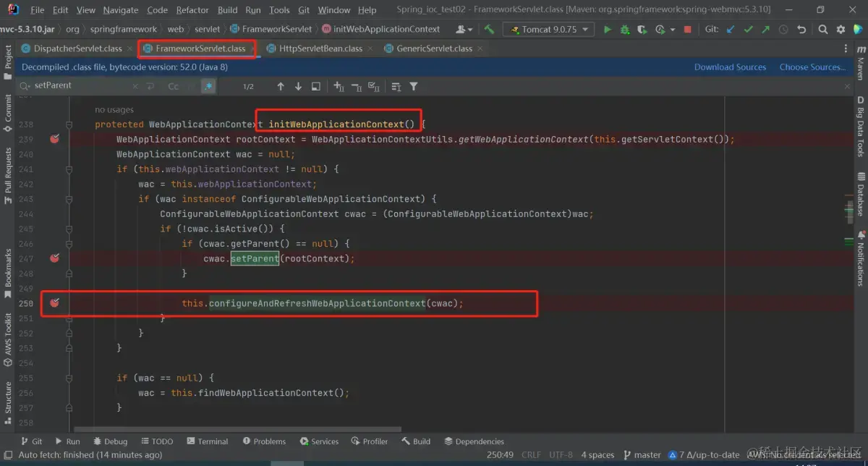This screenshot has height=466, width=868.
Task: Build project with hammer icon
Action: pyautogui.click(x=490, y=30)
